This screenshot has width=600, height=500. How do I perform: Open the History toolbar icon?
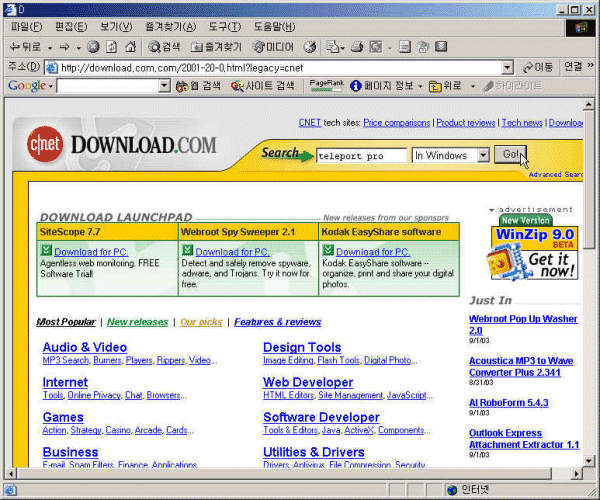coord(310,47)
